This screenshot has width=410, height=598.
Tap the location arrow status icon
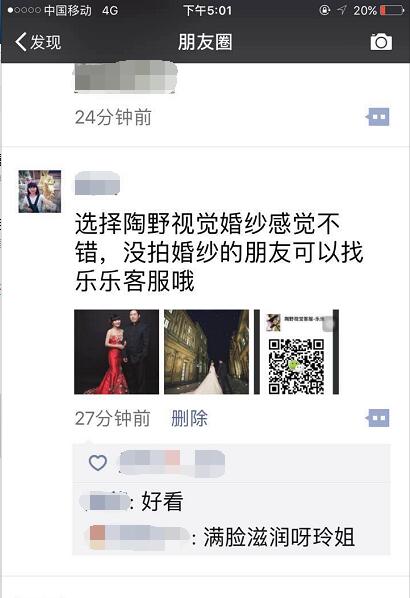coord(342,10)
